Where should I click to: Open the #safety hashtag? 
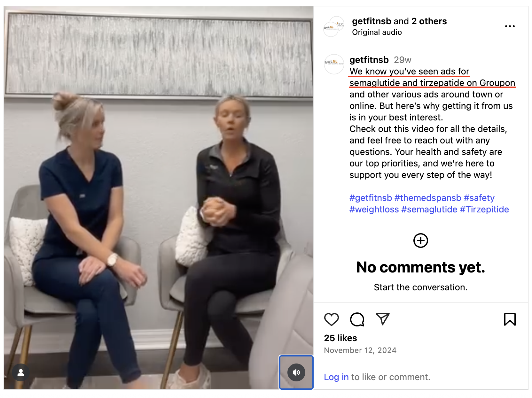coord(479,198)
